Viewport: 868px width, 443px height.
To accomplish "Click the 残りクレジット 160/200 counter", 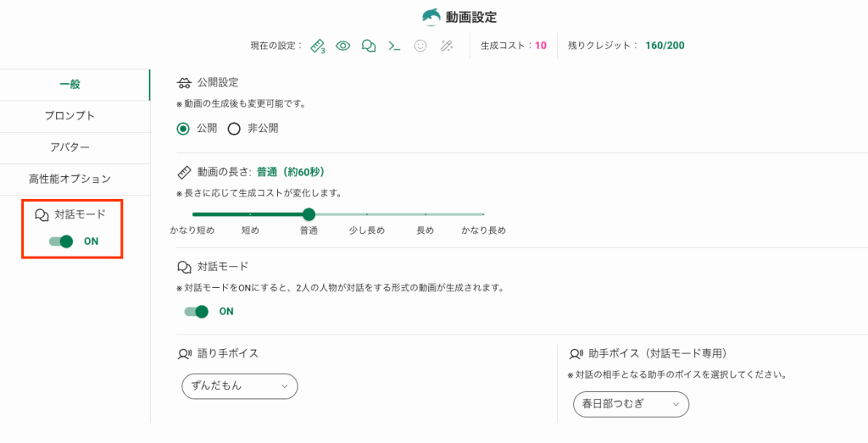I will pos(664,46).
